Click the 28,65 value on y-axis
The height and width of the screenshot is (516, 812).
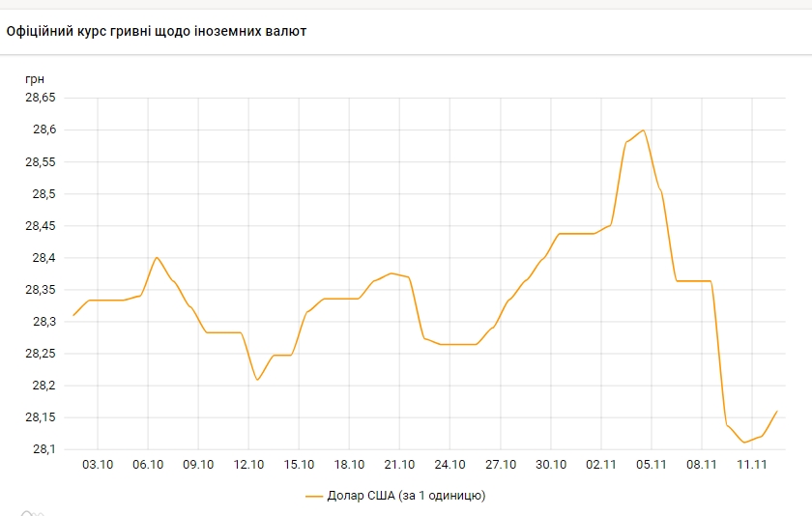click(x=41, y=98)
